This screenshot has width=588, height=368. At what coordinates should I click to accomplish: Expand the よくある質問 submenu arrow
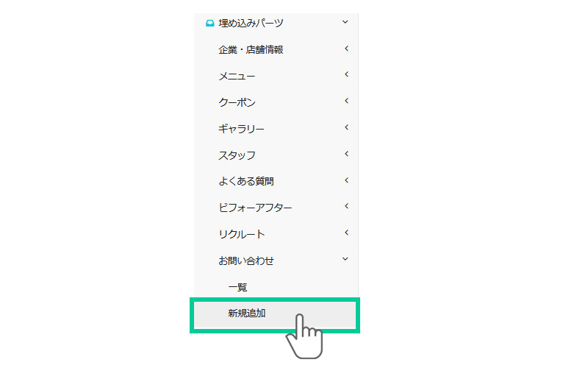tap(345, 180)
